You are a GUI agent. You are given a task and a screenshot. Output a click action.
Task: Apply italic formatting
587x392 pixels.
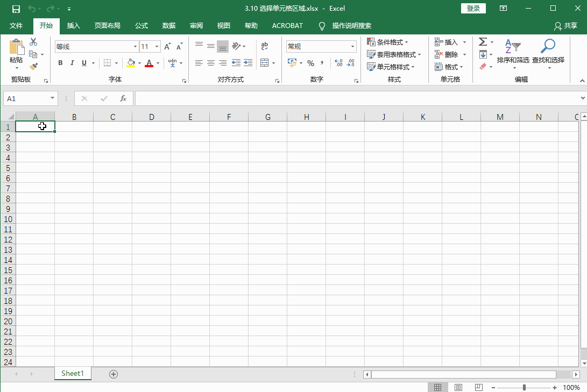coord(72,63)
